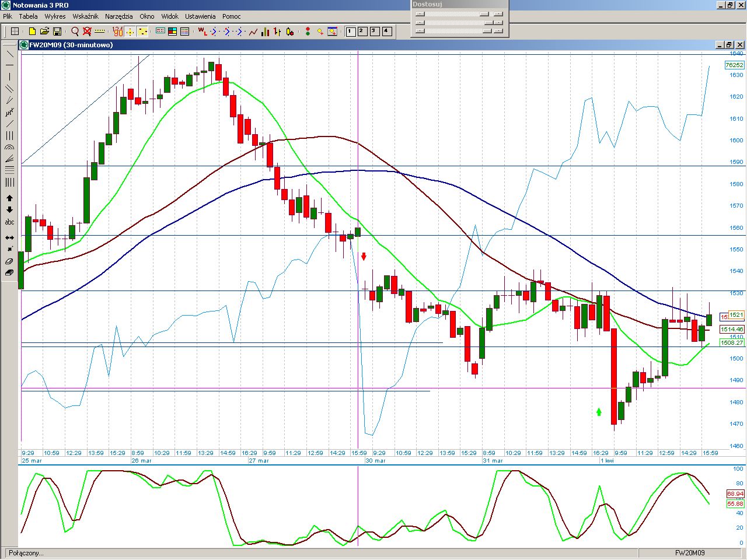Click the 55.88 oscillator value label
747x560 pixels.
tap(735, 503)
